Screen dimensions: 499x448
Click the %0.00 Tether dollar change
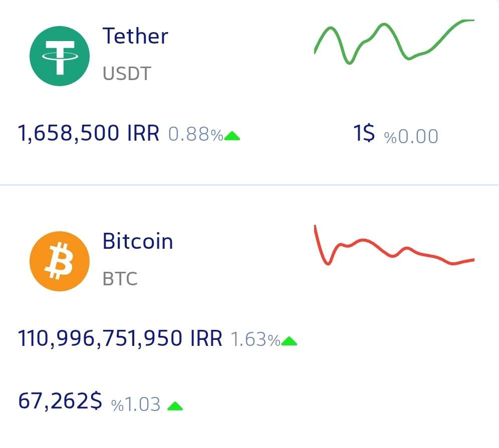tap(411, 136)
